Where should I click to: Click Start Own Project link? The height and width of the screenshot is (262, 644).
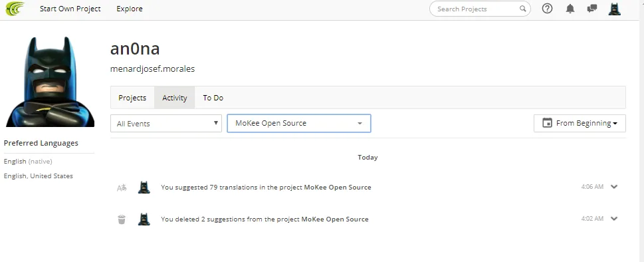[x=70, y=9]
